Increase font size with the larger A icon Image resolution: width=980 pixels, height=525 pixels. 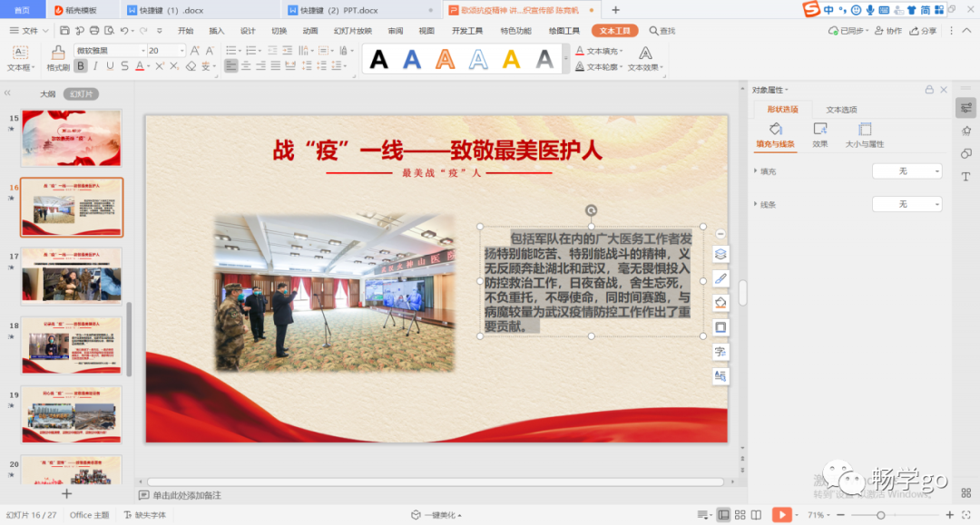click(195, 51)
